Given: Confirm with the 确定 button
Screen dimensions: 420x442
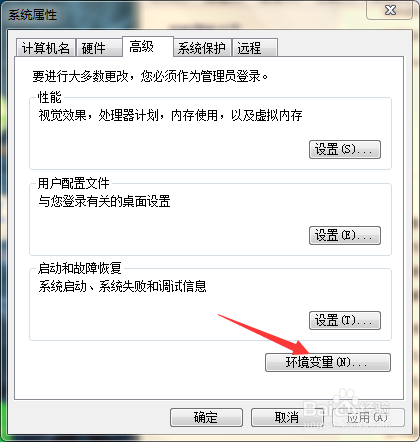Looking at the screenshot, I should (x=206, y=417).
